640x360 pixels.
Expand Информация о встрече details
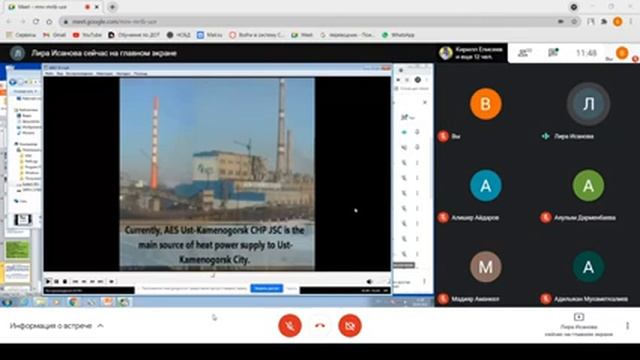pos(56,326)
